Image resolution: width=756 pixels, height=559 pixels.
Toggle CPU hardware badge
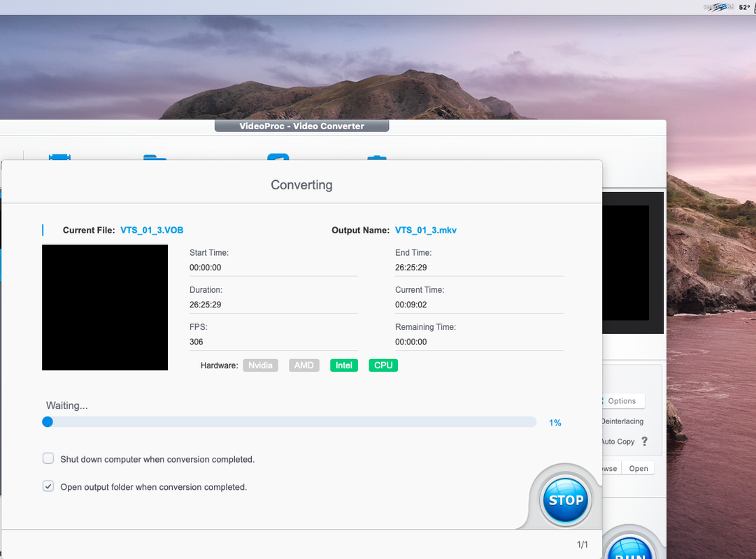click(x=383, y=365)
